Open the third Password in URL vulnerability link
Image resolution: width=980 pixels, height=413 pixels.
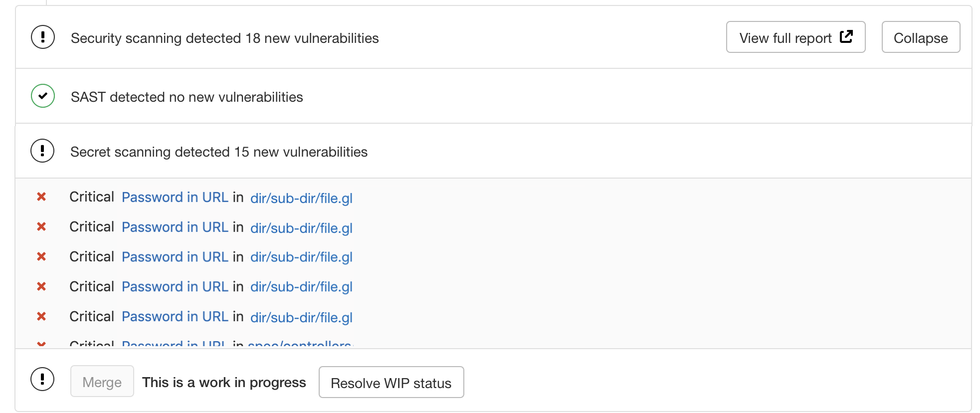pyautogui.click(x=175, y=257)
